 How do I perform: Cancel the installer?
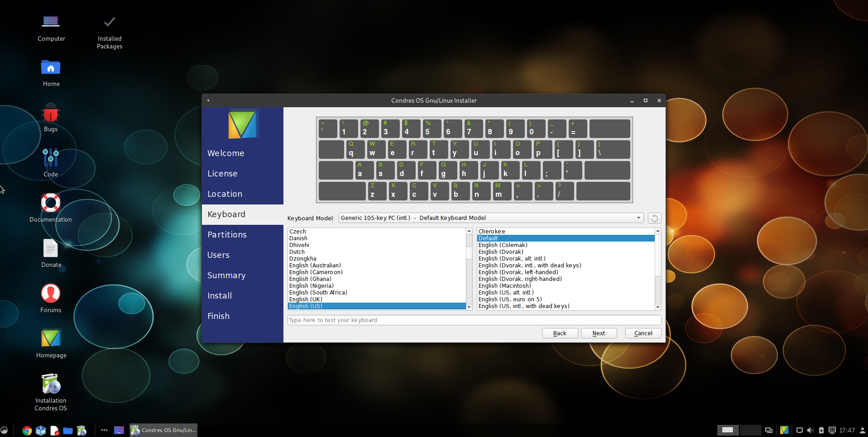(x=643, y=333)
